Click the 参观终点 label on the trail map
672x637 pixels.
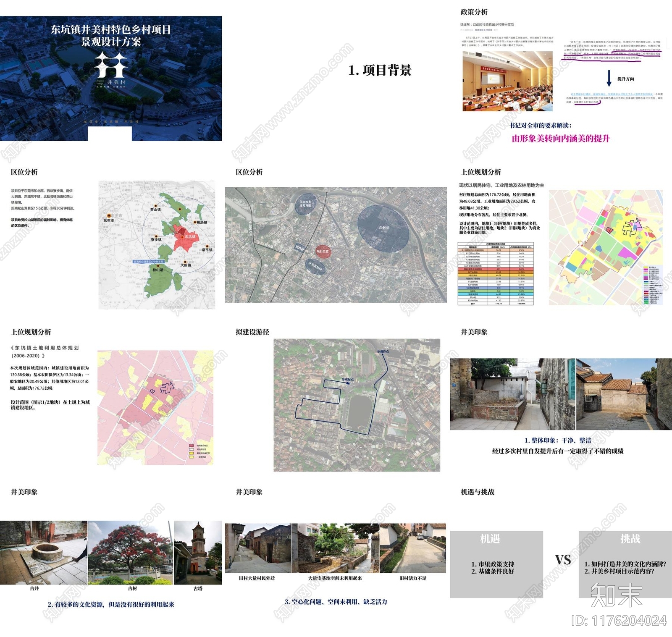click(x=383, y=351)
